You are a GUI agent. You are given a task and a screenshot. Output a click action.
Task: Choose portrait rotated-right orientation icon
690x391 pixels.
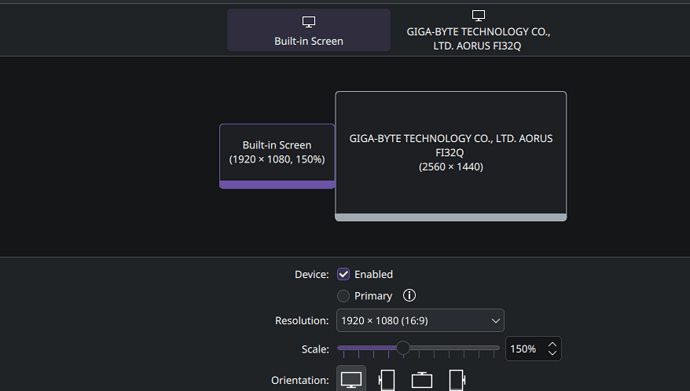click(x=457, y=380)
